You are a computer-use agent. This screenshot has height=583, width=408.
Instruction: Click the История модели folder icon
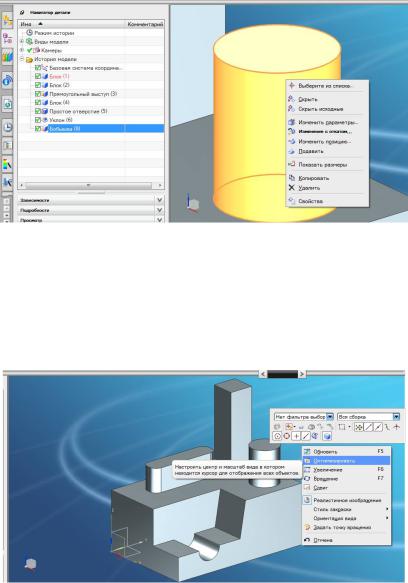tap(30, 59)
